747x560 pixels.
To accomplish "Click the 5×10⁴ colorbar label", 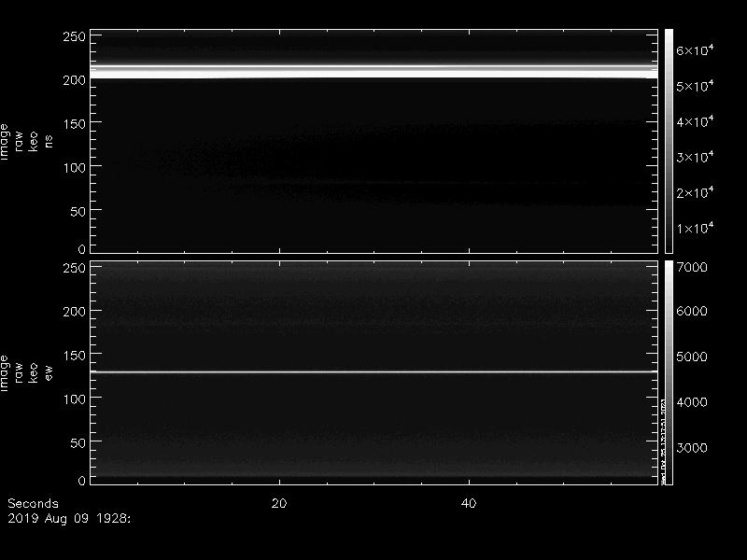I will coord(695,86).
